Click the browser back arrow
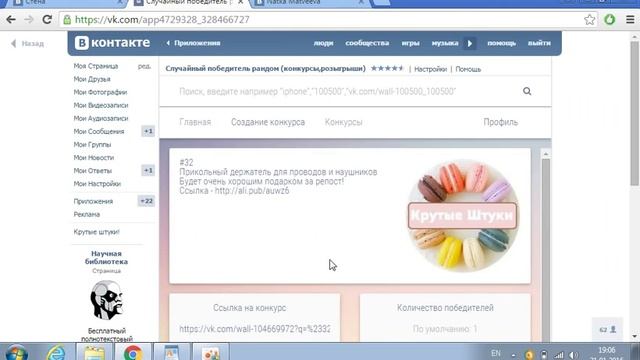Image resolution: width=640 pixels, height=360 pixels. (x=11, y=20)
